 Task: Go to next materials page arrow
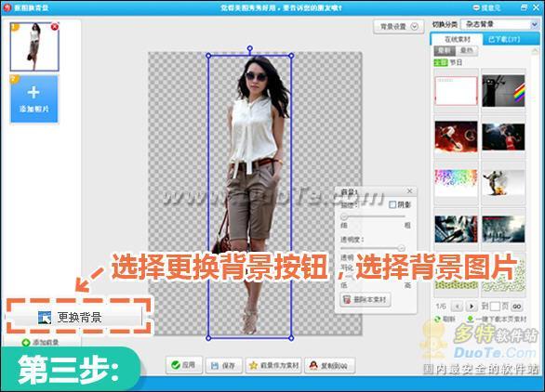coord(472,307)
